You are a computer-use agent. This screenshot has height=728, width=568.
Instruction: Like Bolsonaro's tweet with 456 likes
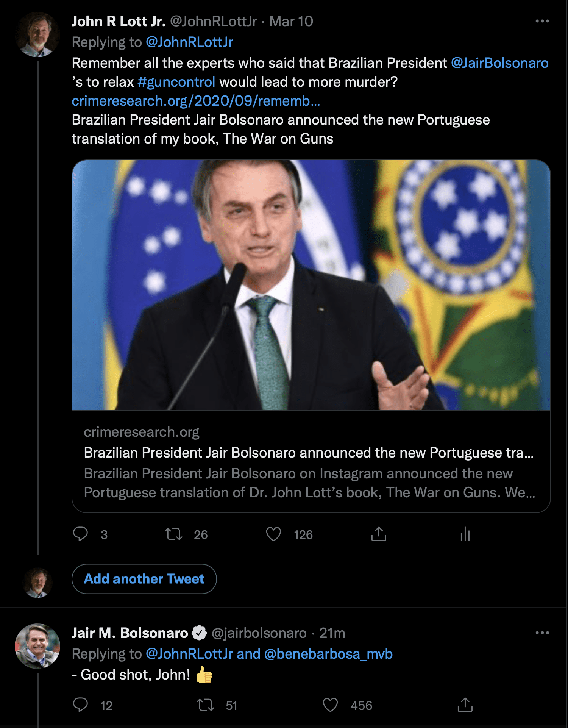330,705
